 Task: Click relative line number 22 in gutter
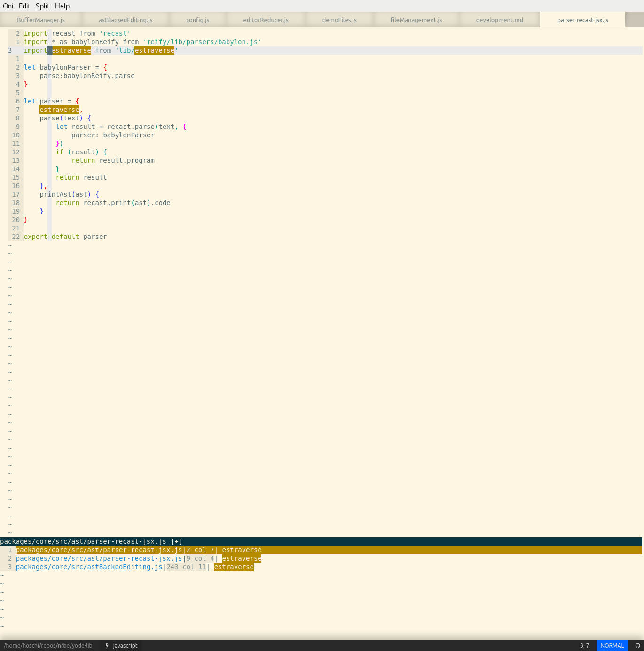coord(16,237)
